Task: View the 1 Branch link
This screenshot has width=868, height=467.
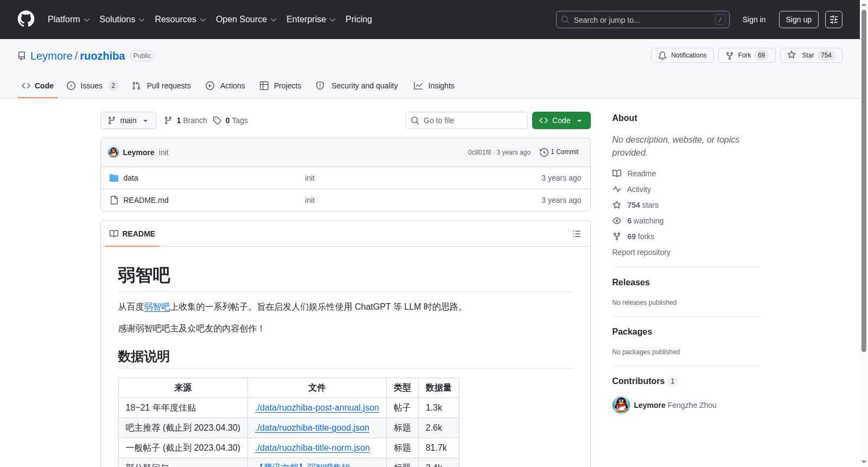Action: click(186, 120)
